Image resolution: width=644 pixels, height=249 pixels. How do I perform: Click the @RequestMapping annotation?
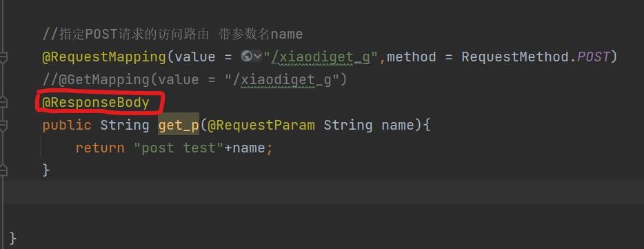(104, 57)
